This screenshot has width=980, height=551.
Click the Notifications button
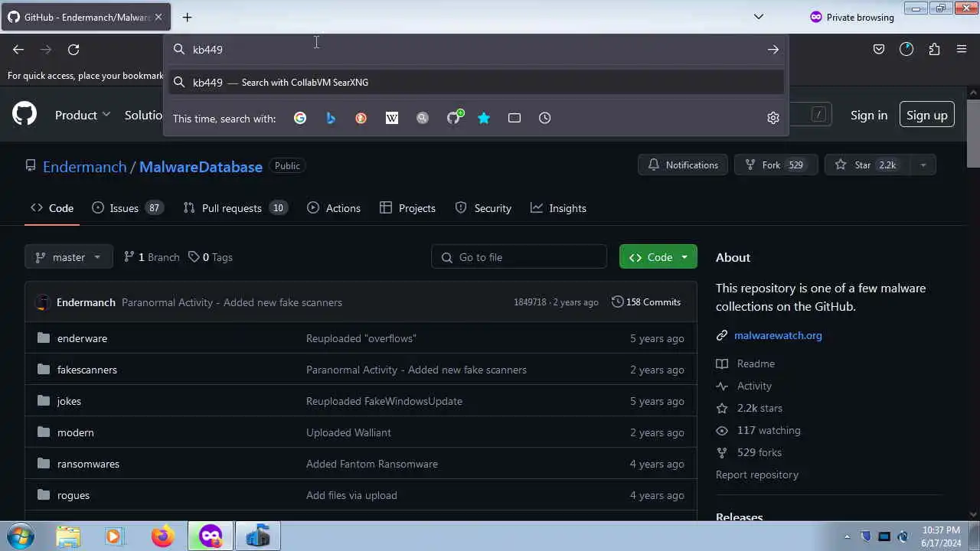683,165
